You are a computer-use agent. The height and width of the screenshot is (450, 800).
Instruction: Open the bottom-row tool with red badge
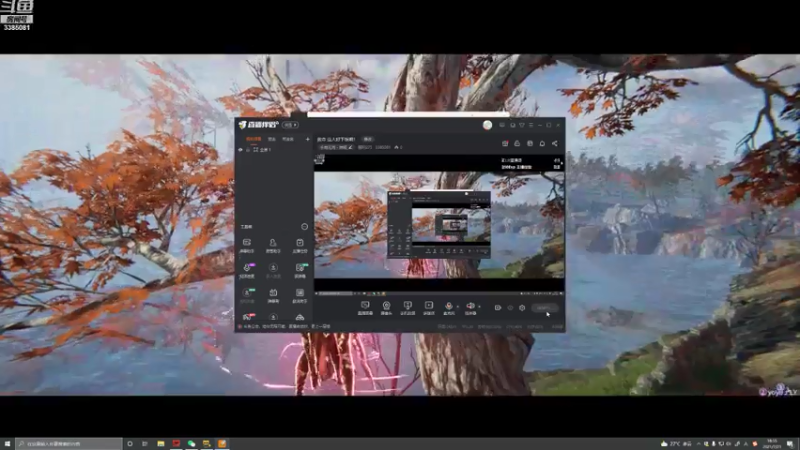coord(247,317)
